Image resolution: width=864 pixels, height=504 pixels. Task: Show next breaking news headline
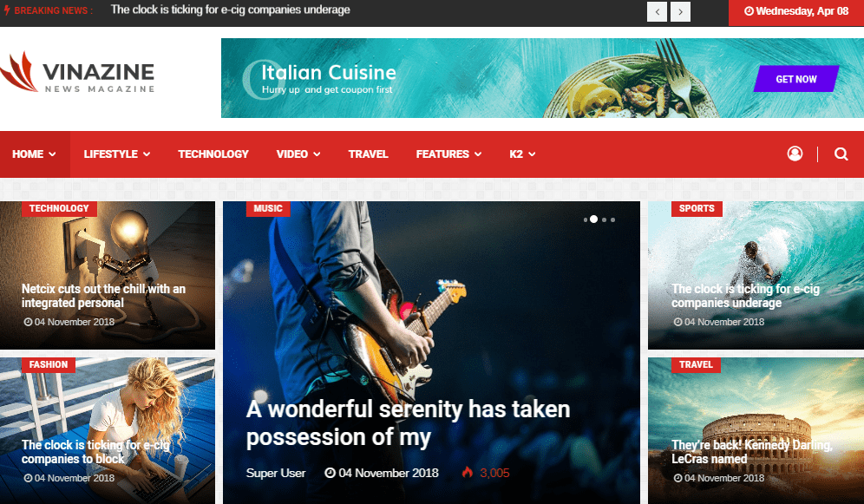[x=680, y=11]
